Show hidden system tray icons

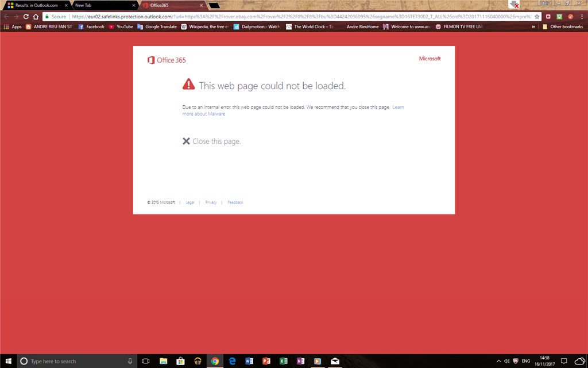(x=499, y=361)
